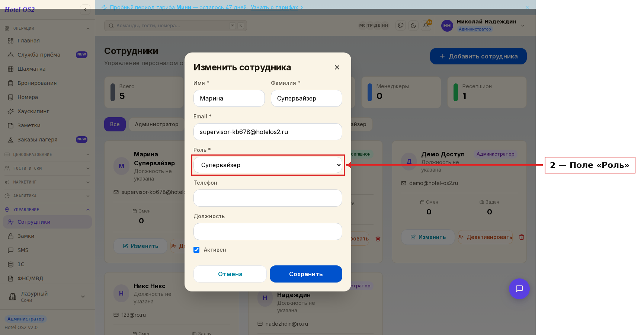Dismiss trial period banner
Viewport: 644px width, 335px height.
pos(527,7)
